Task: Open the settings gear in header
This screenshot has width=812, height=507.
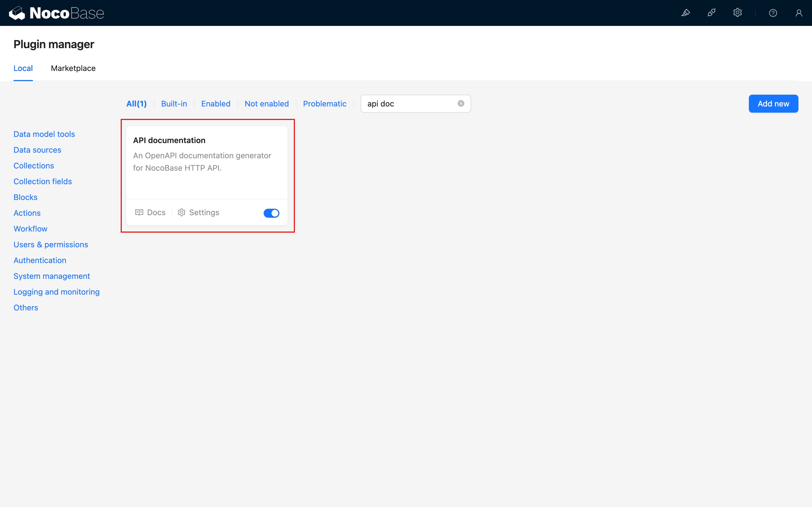Action: [x=737, y=13]
